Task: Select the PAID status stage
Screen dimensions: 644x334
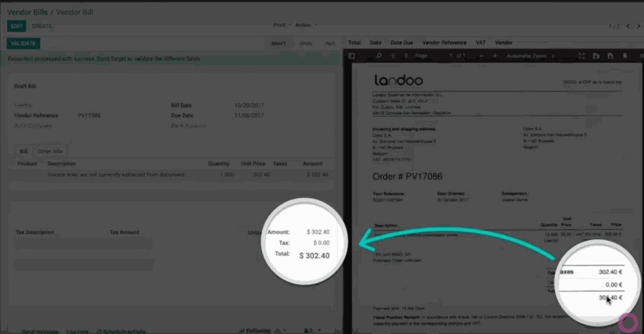Action: pos(330,44)
